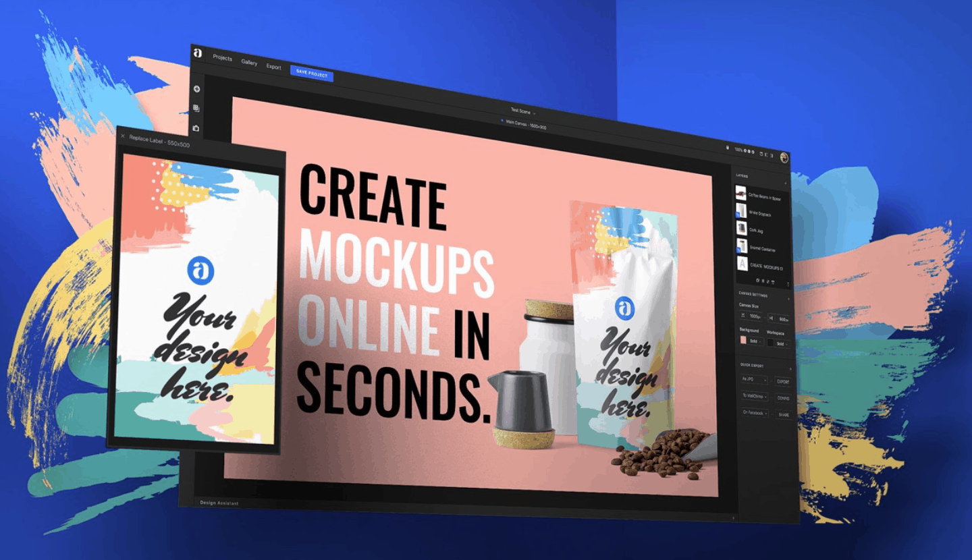
Task: Open the Gallery menu
Action: 249,62
